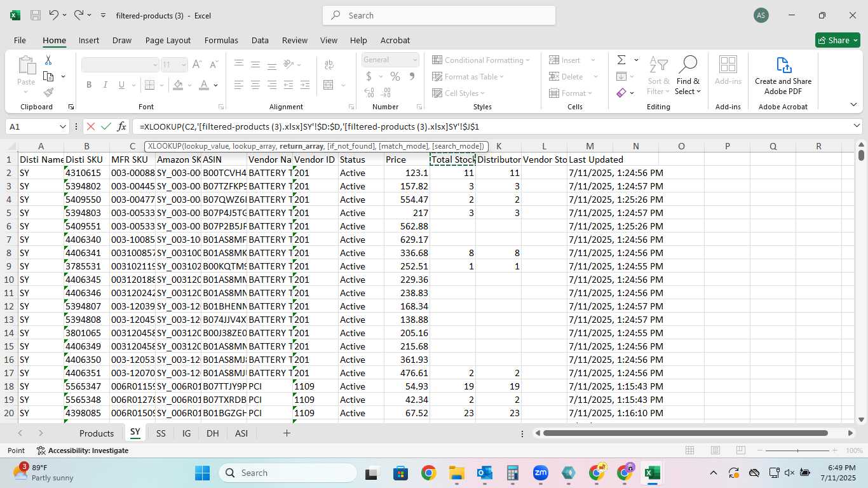Toggle Underline formatting button
Screen dimensions: 868x488
click(122, 85)
